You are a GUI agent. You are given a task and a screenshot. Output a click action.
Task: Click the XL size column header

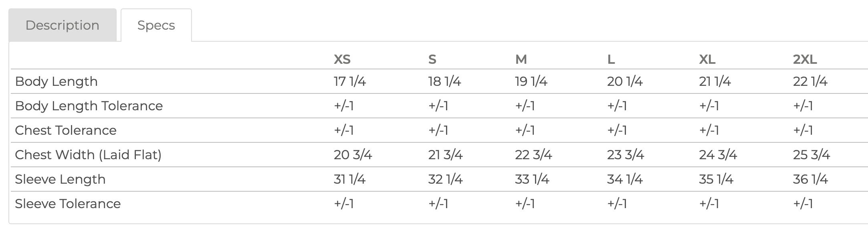point(707,59)
